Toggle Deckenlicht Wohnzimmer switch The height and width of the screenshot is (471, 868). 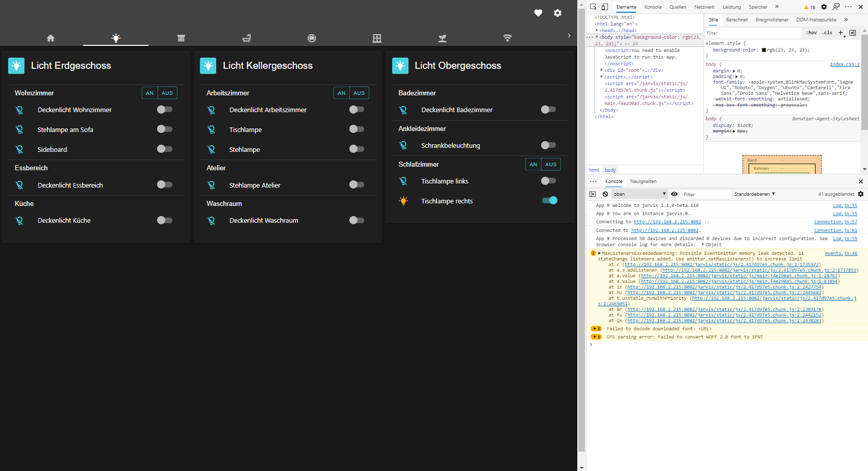coord(165,110)
